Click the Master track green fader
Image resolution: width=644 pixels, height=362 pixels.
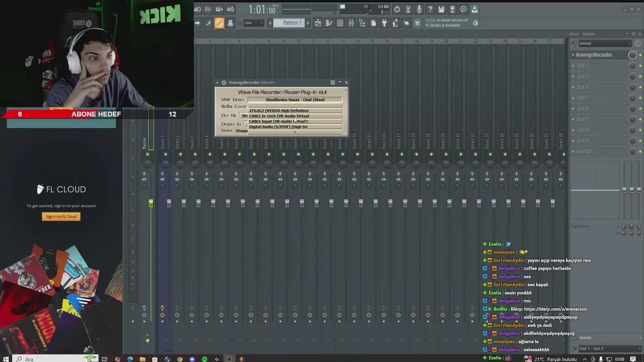click(150, 204)
